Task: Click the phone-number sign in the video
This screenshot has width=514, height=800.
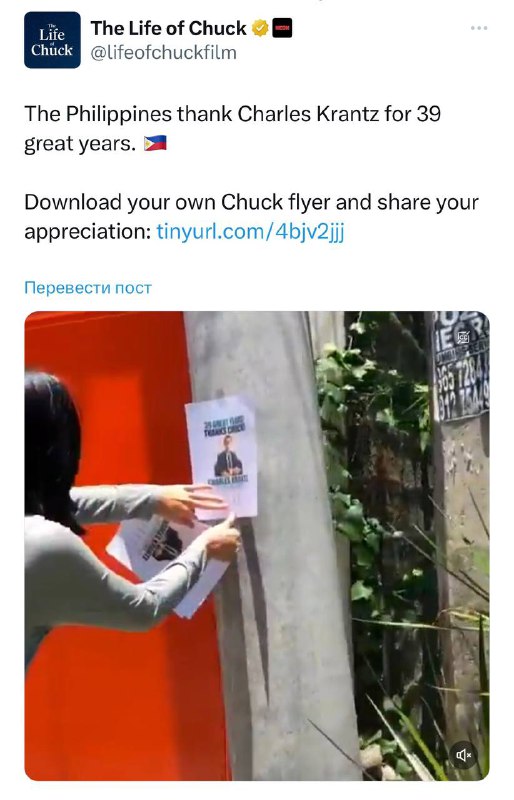Action: tap(461, 366)
